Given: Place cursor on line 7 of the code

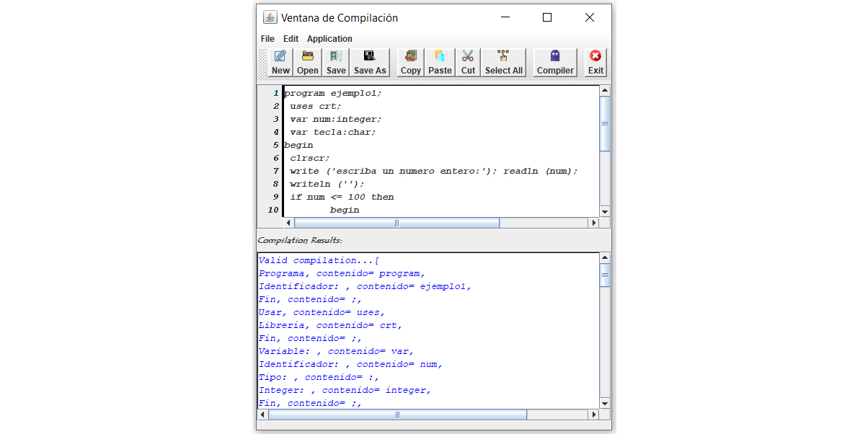Looking at the screenshot, I should tap(397, 171).
